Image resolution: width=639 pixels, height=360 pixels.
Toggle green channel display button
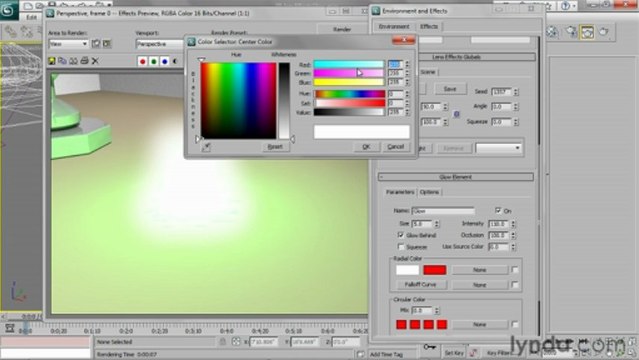154,62
